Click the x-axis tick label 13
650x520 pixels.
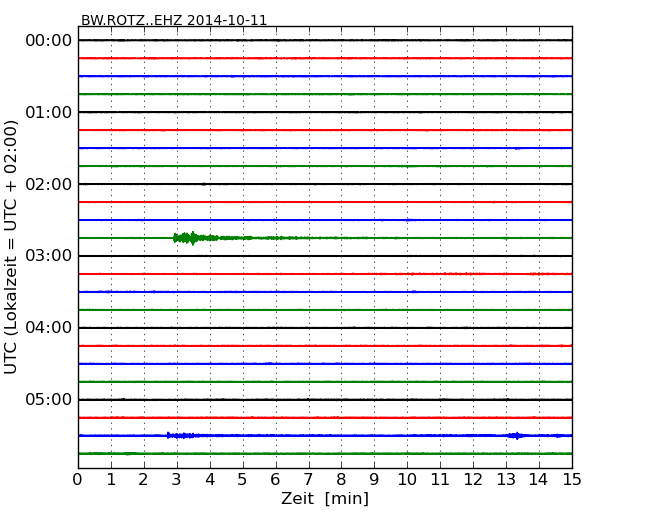pos(506,480)
